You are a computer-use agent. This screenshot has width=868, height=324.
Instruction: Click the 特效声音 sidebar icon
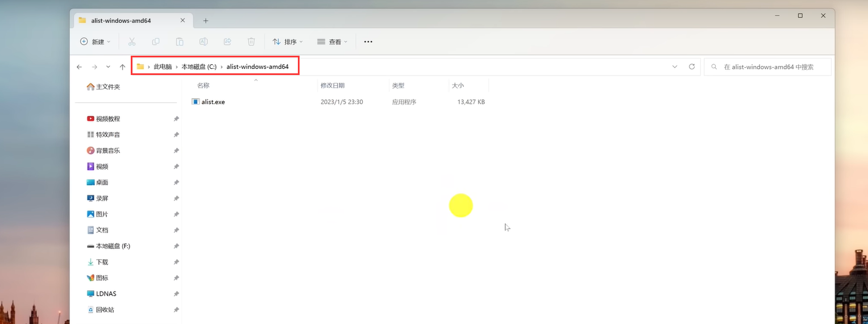[x=90, y=135]
